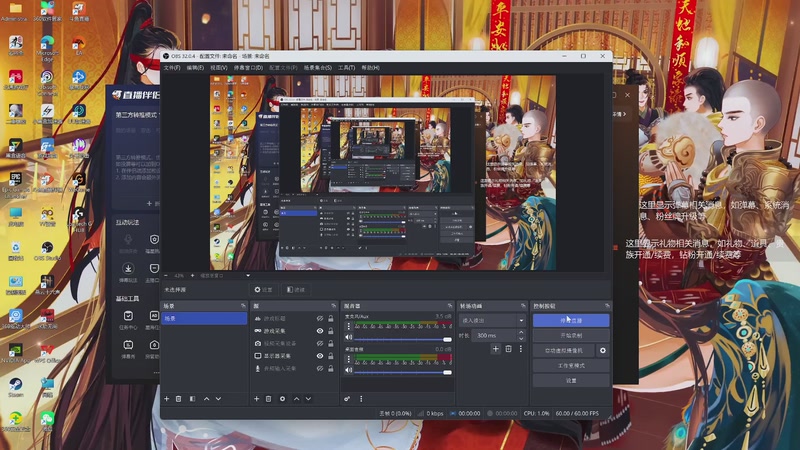Show the 音频输入采集 source
800x450 pixels.
320,368
